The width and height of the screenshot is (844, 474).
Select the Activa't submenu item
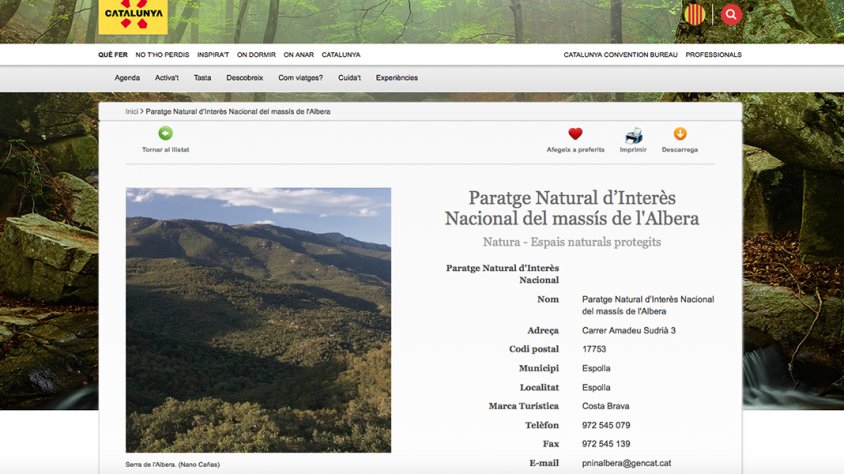[166, 78]
